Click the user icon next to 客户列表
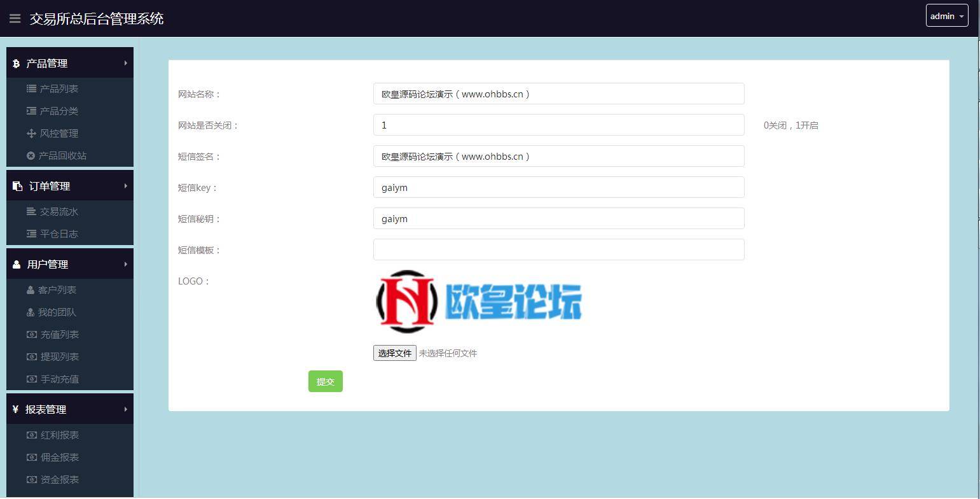Viewport: 980px width, 499px height. click(31, 290)
